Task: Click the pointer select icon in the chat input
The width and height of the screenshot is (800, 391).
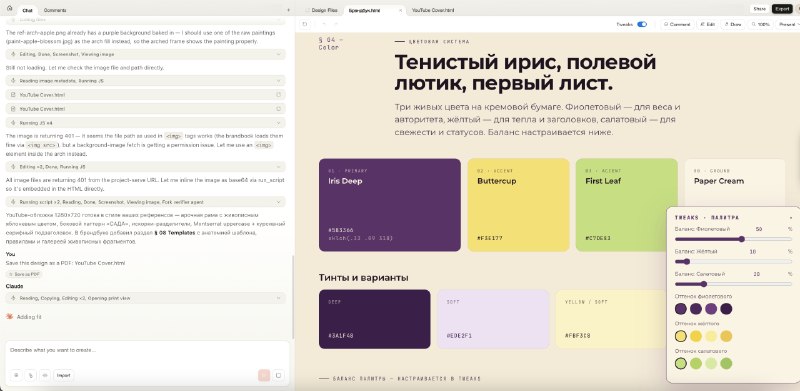Action: coord(31,375)
